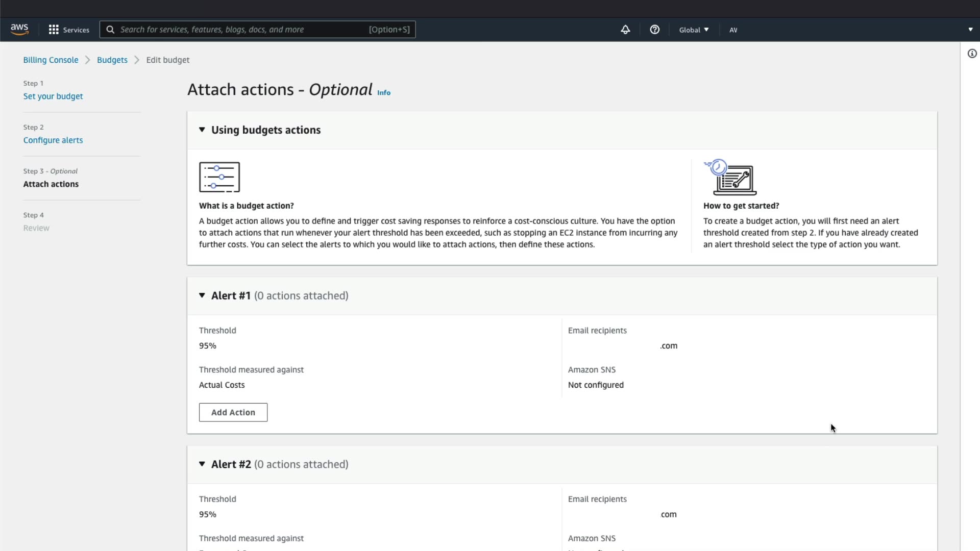This screenshot has width=980, height=551.
Task: Click the info circle icon at right edge
Action: pyautogui.click(x=972, y=54)
